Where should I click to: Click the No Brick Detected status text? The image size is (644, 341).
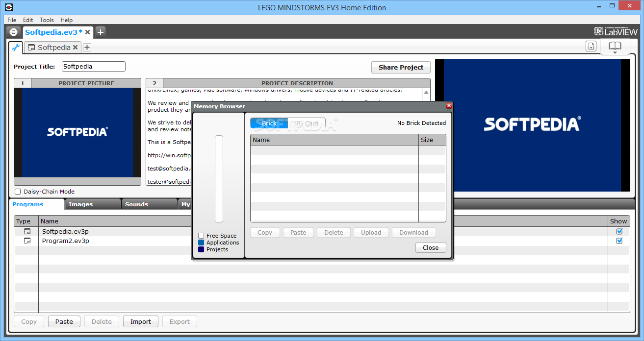click(x=421, y=123)
